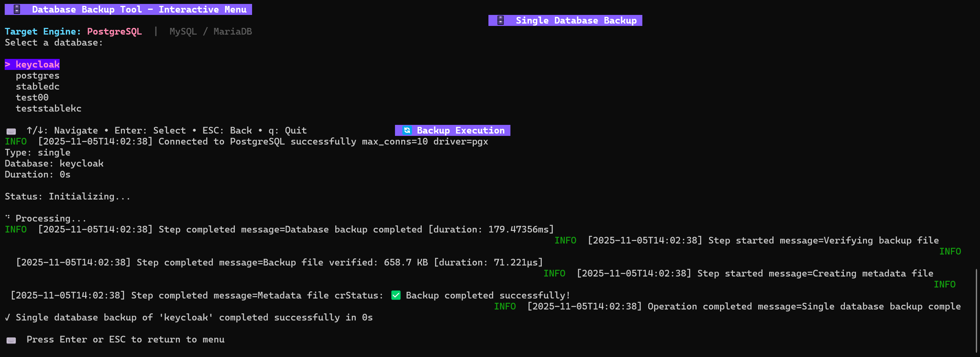980x357 pixels.
Task: Click the tick mark before Single database backup
Action: [x=7, y=317]
